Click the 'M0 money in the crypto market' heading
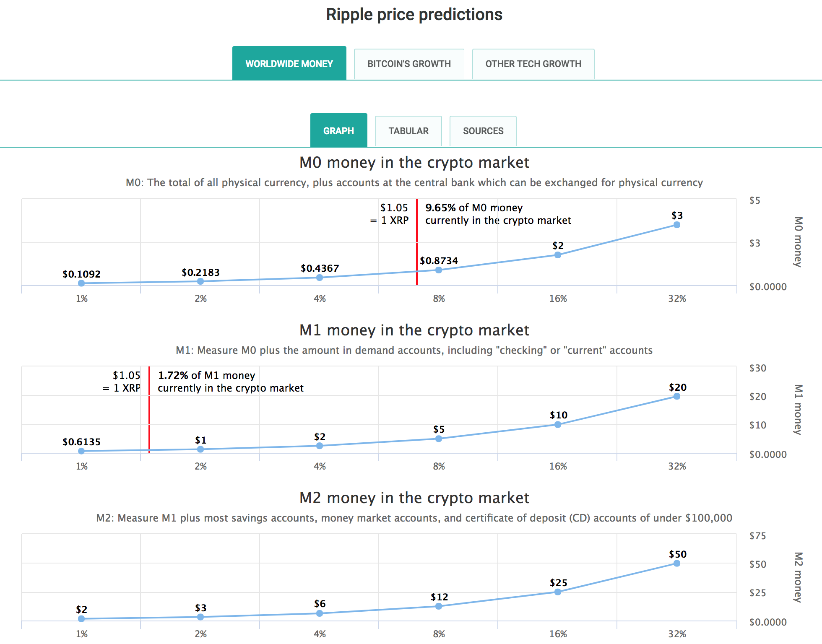The image size is (822, 644). pos(414,163)
